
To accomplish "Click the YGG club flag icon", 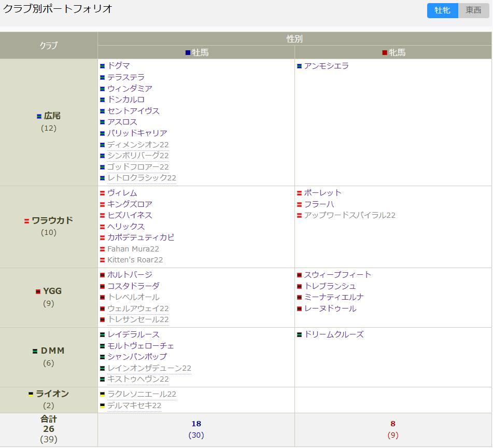I will 38,292.
